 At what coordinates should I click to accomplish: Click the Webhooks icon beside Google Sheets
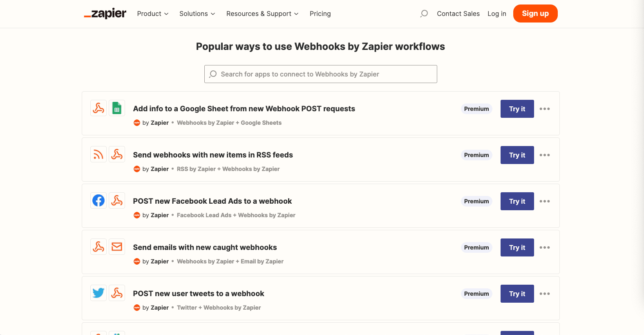[x=98, y=108]
